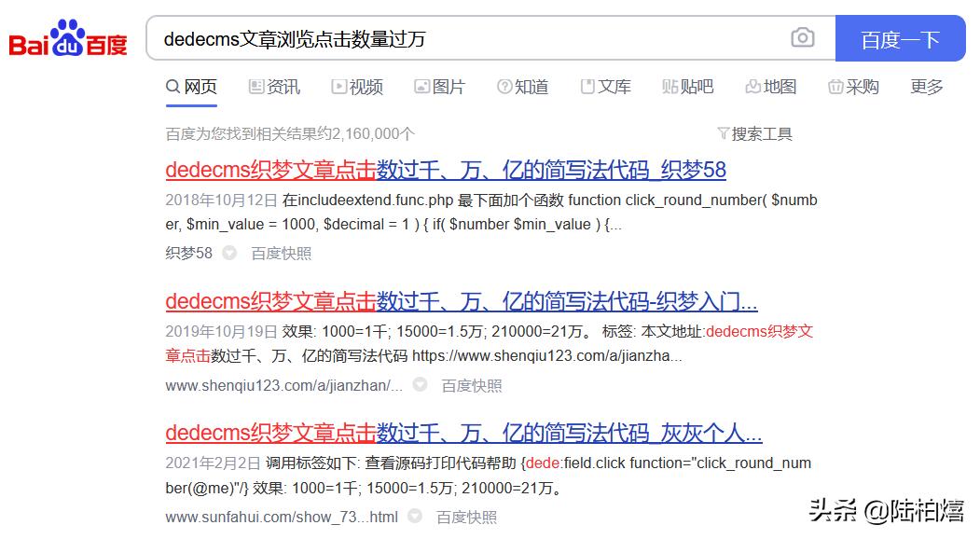This screenshot has height=539, width=980.
Task: Open image search via camera icon
Action: tap(803, 38)
